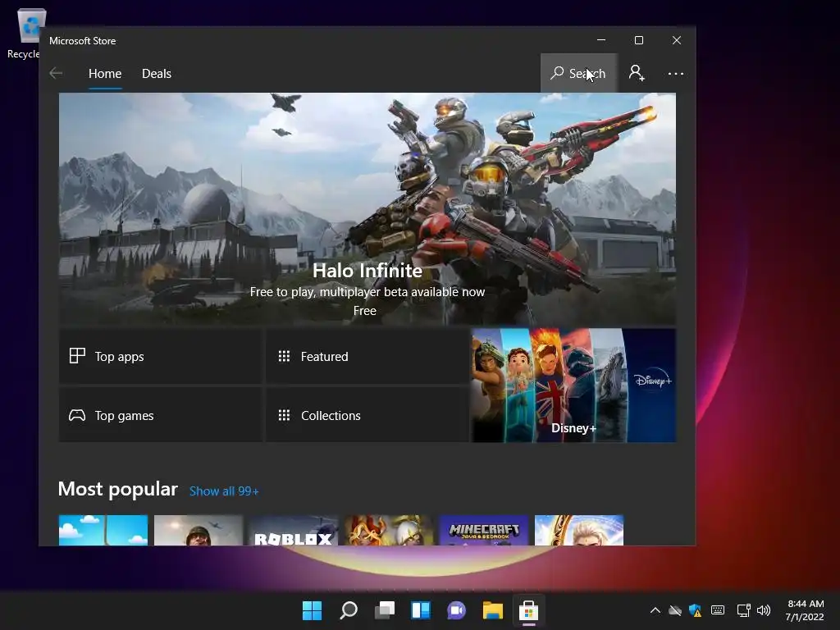840x630 pixels.
Task: Open File Explorer from the taskbar
Action: tap(492, 610)
